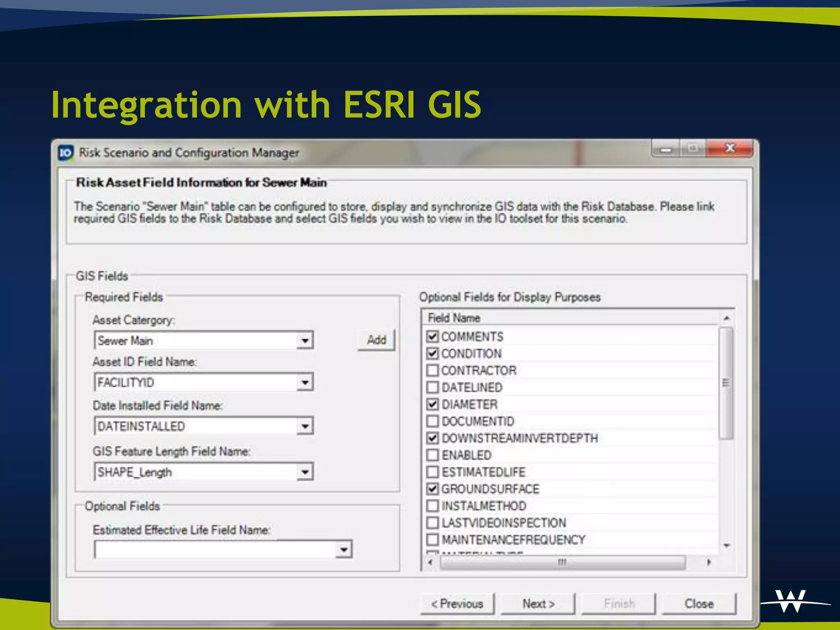Enable the DATELINED field checkbox
Image resolution: width=840 pixels, height=630 pixels.
coord(432,387)
